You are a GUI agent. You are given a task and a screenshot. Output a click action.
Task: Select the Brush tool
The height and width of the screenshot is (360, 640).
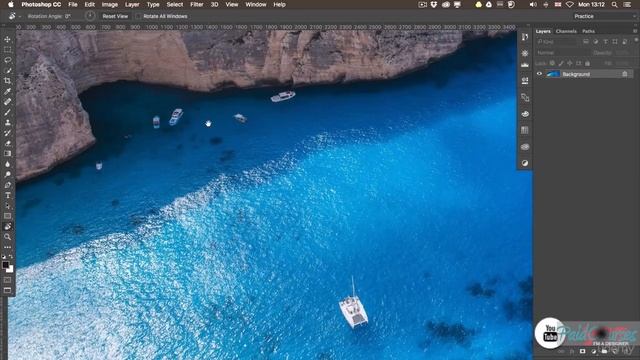coord(7,112)
